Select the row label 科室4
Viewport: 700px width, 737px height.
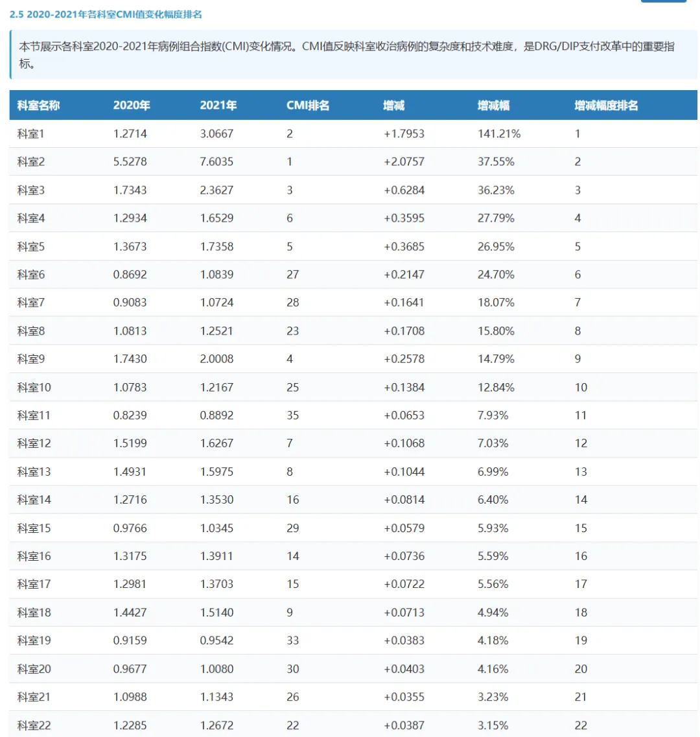tap(31, 218)
